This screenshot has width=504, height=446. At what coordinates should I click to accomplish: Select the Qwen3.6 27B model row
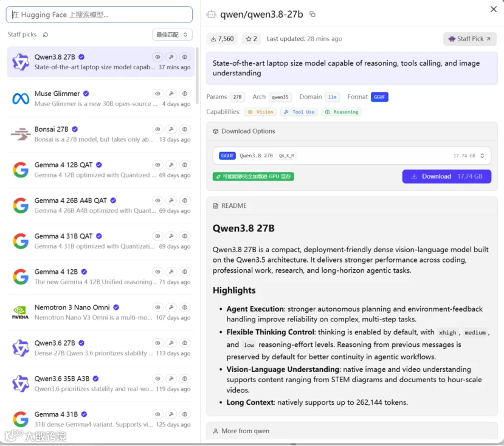click(100, 348)
